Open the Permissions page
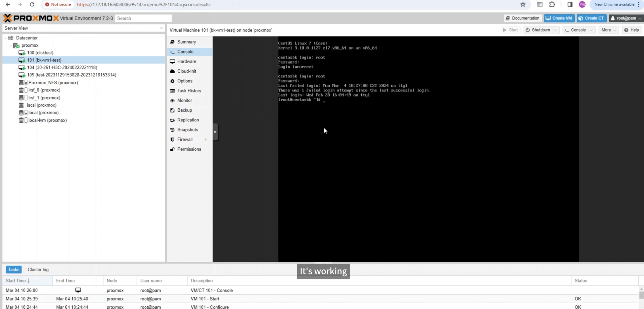The image size is (644, 309). pyautogui.click(x=189, y=149)
